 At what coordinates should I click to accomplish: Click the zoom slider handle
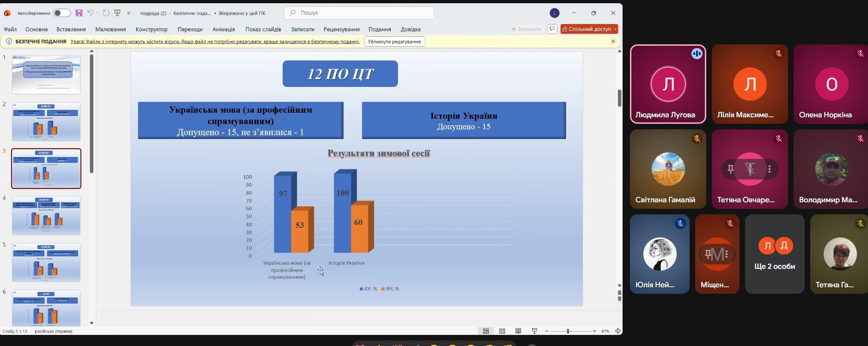(568, 331)
